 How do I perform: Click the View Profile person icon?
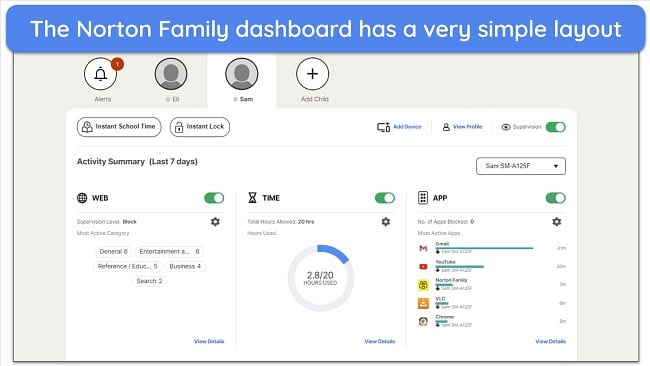(446, 127)
